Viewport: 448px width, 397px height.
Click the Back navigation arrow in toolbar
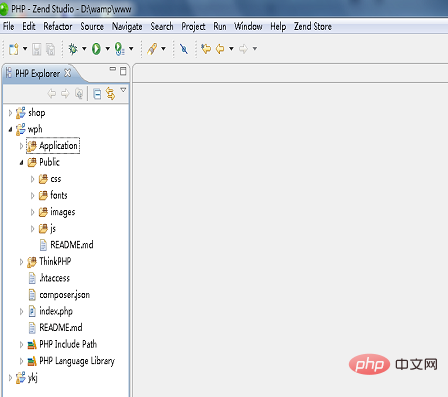[220, 49]
